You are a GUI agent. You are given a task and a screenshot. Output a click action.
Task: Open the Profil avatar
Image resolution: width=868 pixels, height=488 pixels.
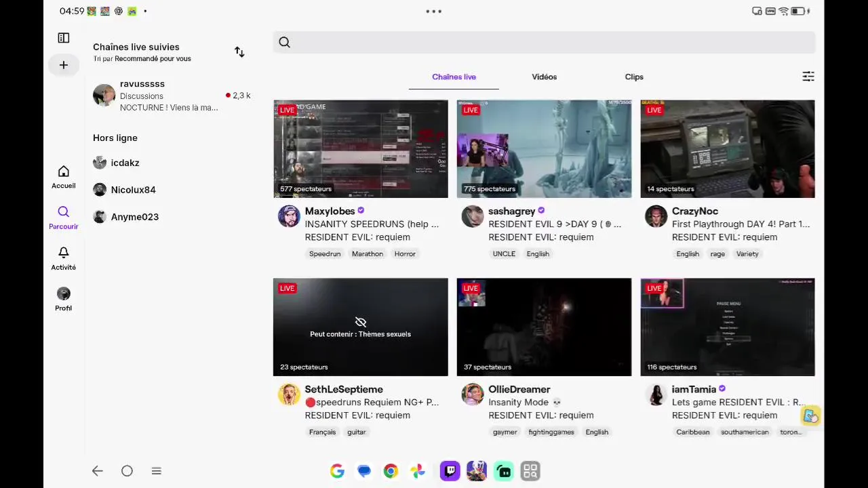(x=64, y=293)
